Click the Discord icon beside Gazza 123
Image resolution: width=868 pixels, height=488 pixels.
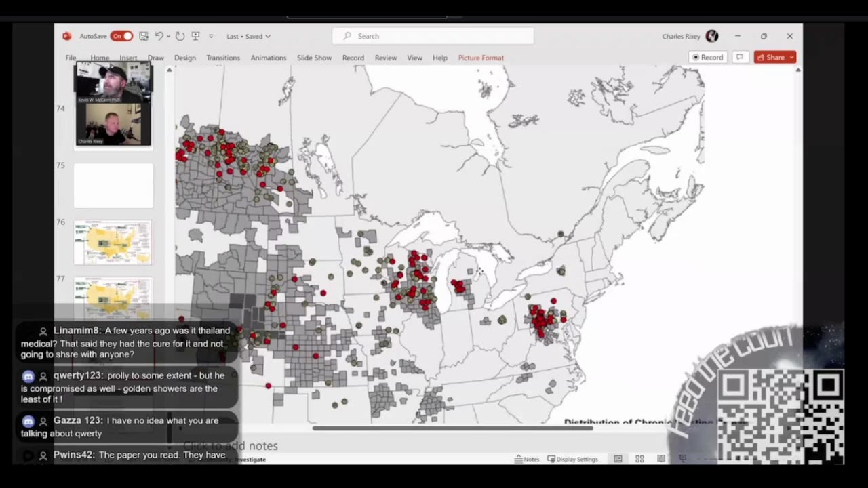pos(28,421)
